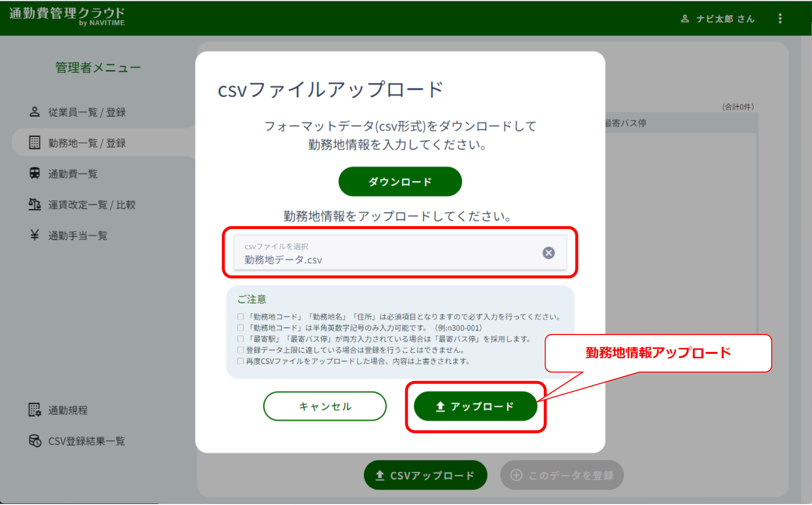Clear the selected 勤務地データ.csv file
The image size is (812, 505).
coord(548,253)
